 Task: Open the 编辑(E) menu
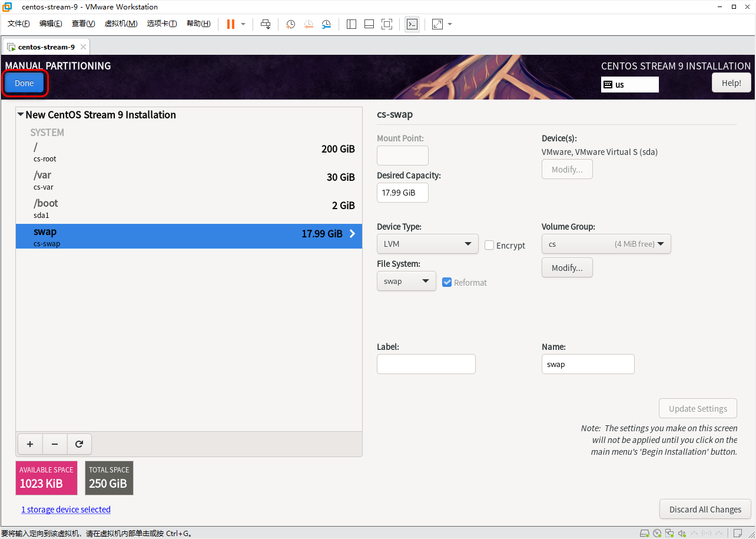(51, 24)
